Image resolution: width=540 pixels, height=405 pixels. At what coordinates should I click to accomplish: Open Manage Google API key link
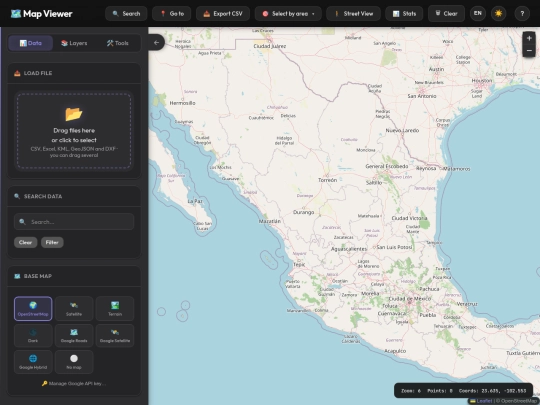click(x=74, y=383)
